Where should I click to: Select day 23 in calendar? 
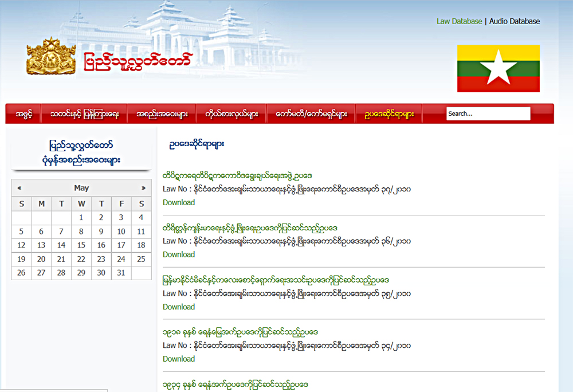click(x=101, y=259)
